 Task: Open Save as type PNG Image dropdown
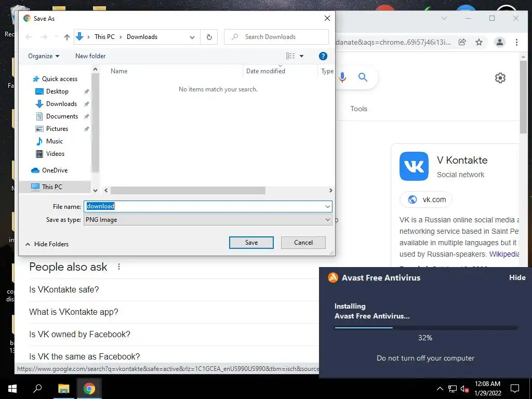coord(208,220)
